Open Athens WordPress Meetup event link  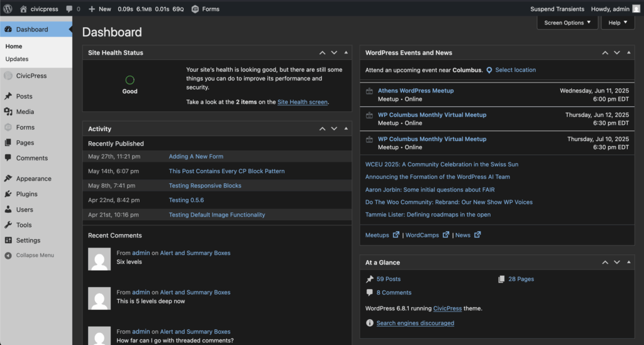416,91
